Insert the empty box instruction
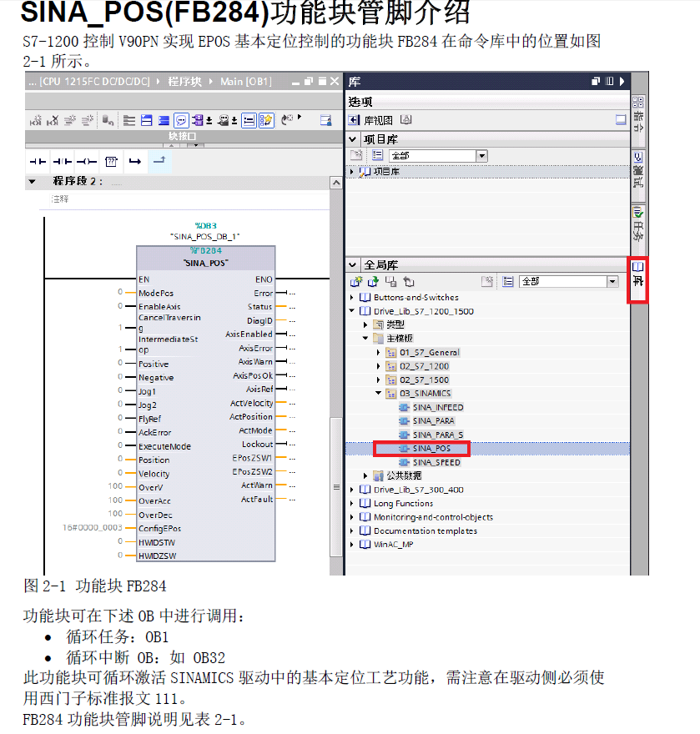This screenshot has height=734, width=700. tap(111, 160)
